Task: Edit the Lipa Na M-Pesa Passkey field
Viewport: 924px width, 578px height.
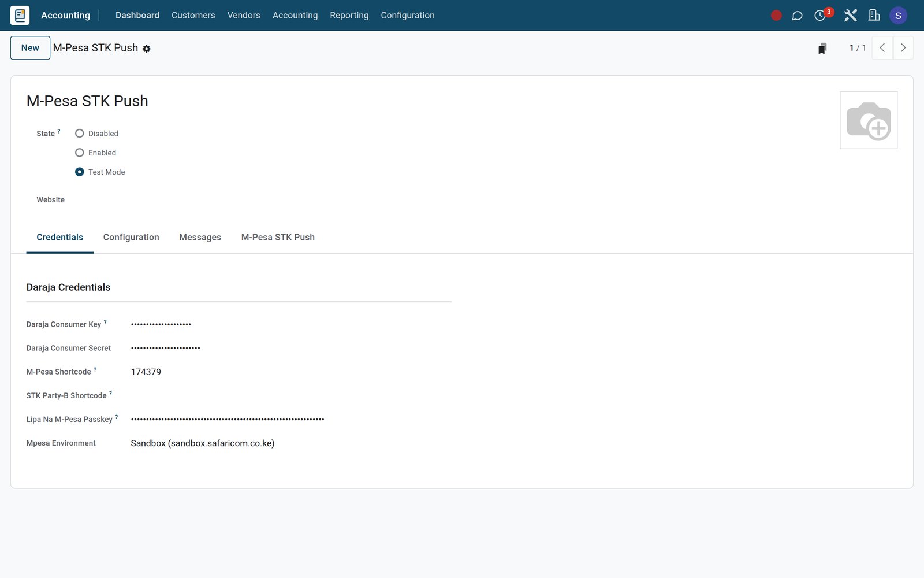Action: coord(290,419)
